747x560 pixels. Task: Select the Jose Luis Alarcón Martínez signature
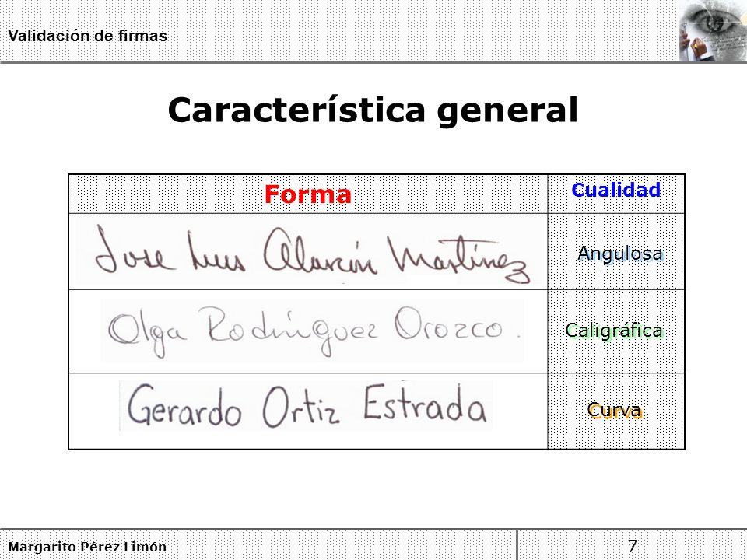click(311, 251)
